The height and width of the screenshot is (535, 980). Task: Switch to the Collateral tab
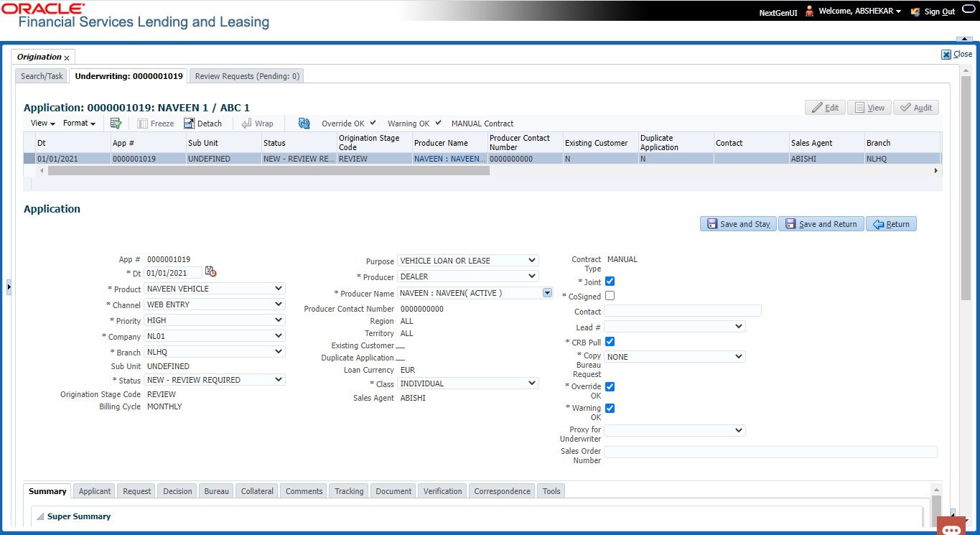(x=257, y=491)
